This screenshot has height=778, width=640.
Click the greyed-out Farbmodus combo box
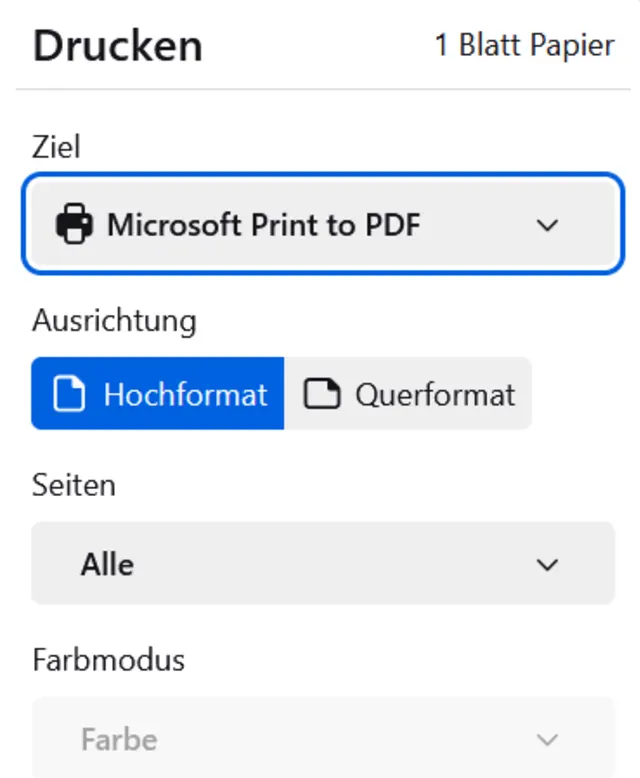[x=322, y=740]
